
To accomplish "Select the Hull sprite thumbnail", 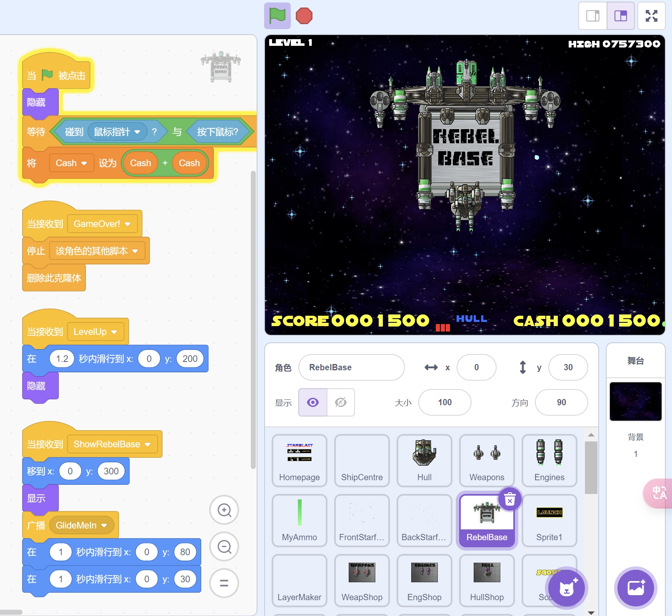I will click(424, 460).
